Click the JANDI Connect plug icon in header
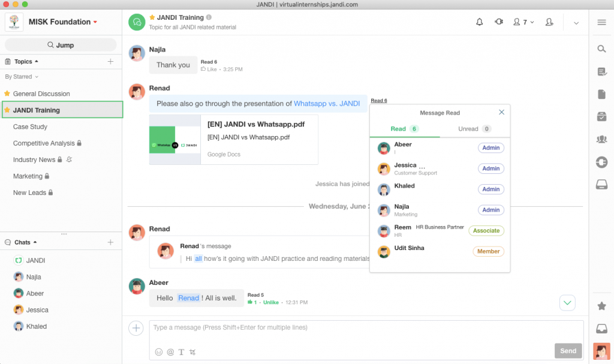 [x=498, y=22]
